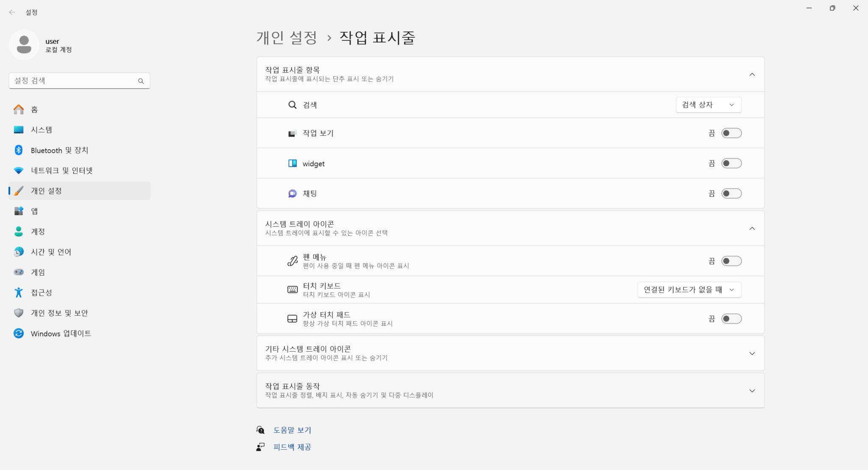Open Bluetooth 및 장치 in sidebar

point(59,150)
